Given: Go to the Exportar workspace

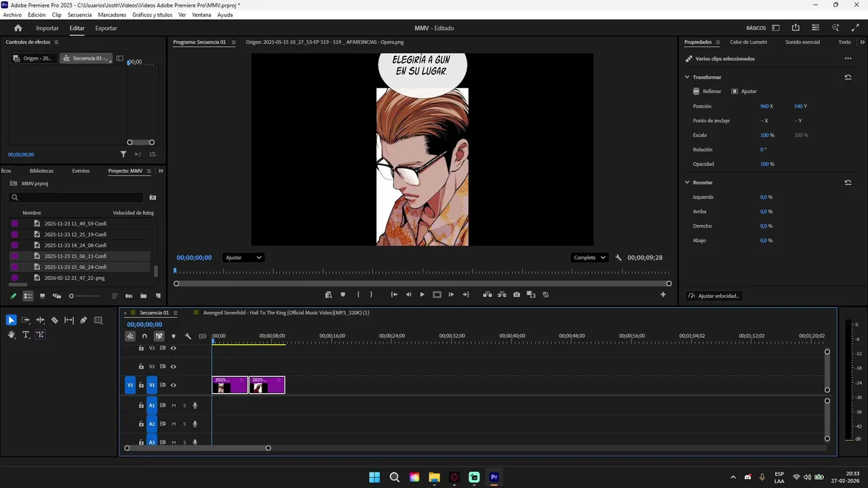Looking at the screenshot, I should (x=106, y=28).
